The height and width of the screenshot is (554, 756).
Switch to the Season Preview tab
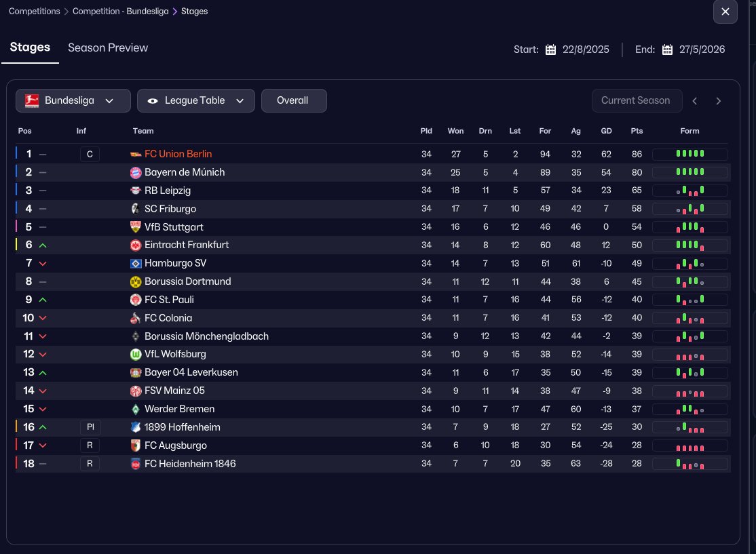(108, 47)
